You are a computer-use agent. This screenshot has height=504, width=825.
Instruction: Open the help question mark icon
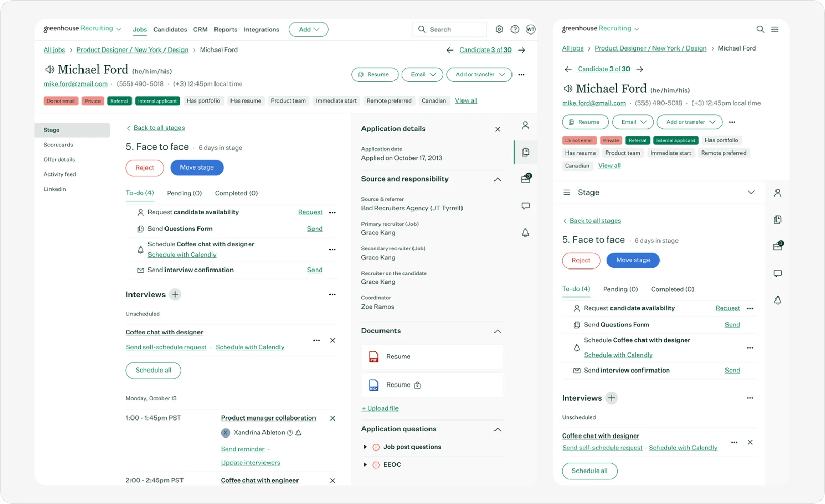[x=515, y=29]
